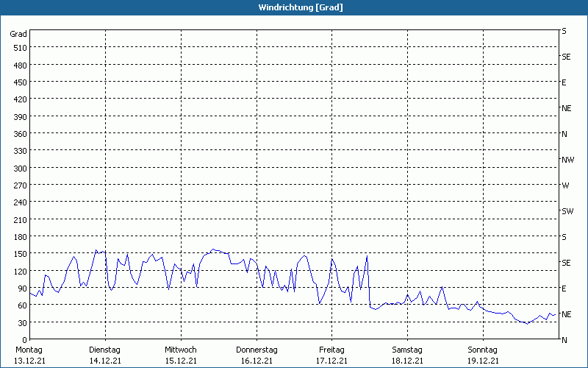Select the 90 degree axis label
The height and width of the screenshot is (368, 588).
tap(22, 289)
